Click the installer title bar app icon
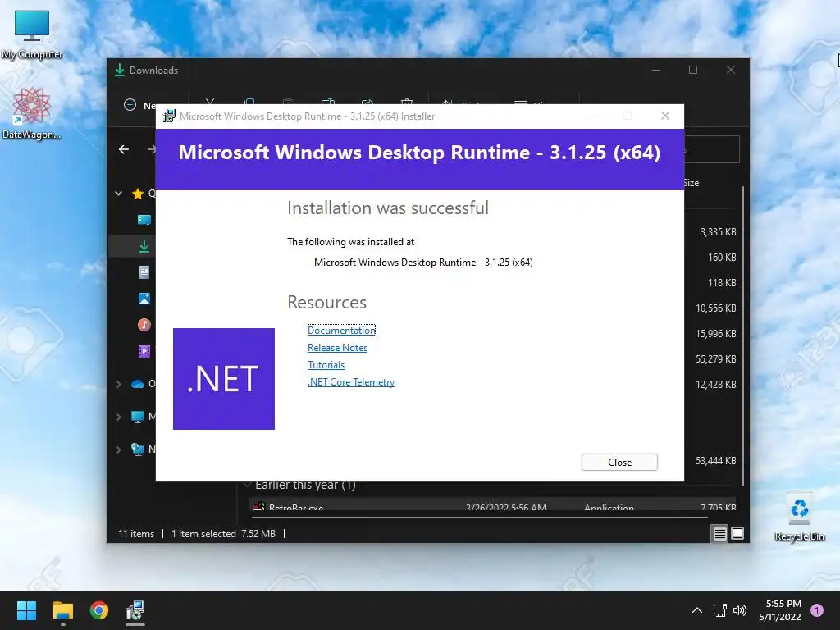 169,116
